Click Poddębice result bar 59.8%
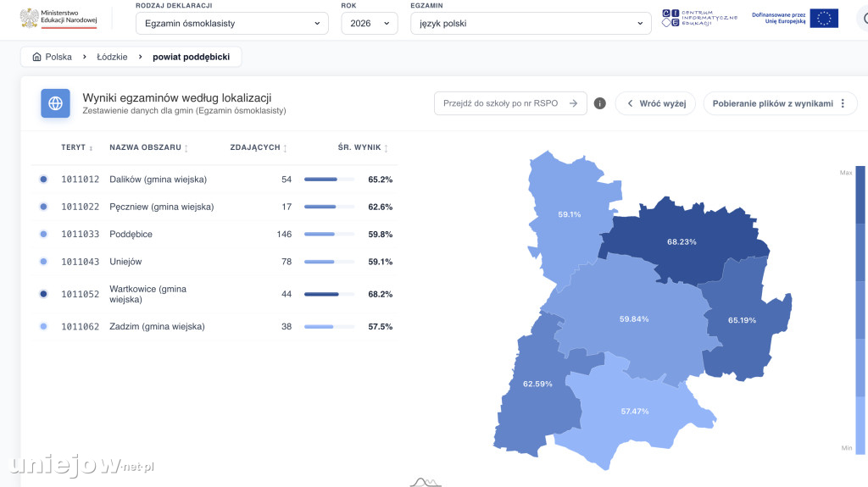 pyautogui.click(x=330, y=234)
